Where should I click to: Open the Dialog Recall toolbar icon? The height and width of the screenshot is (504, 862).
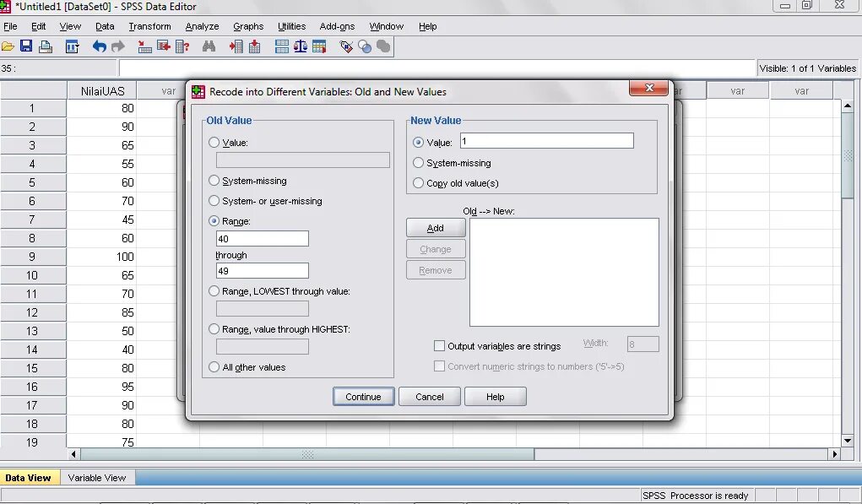click(x=72, y=47)
